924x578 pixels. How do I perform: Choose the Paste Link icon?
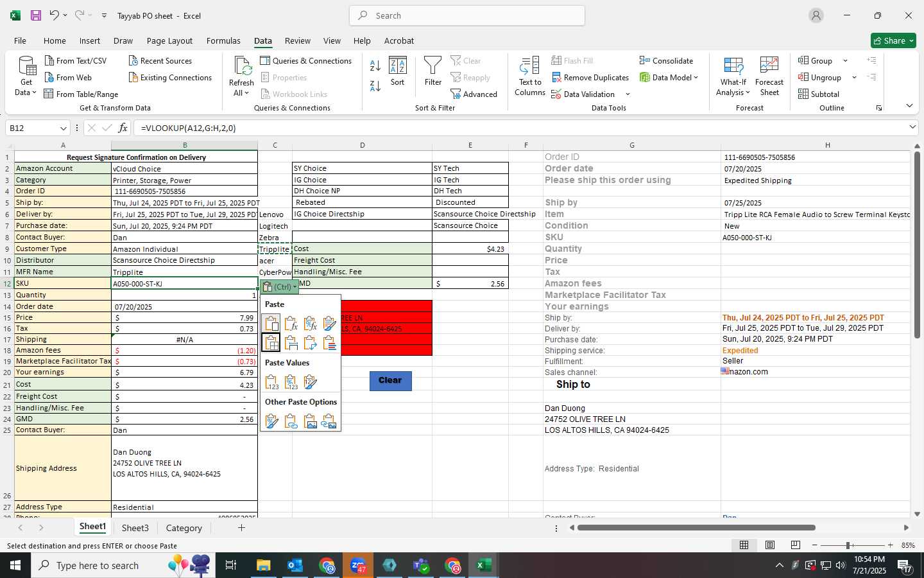click(291, 421)
